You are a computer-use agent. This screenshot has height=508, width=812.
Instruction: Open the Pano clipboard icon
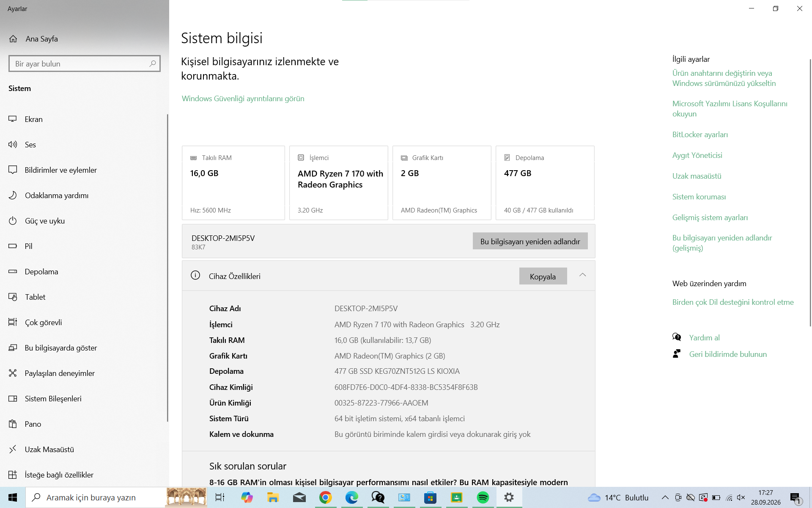point(13,424)
